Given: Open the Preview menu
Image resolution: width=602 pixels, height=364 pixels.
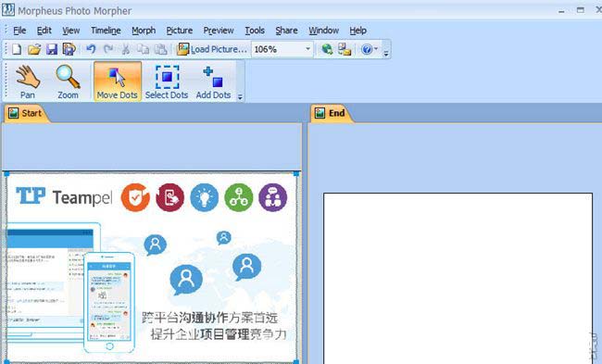Looking at the screenshot, I should pos(219,31).
